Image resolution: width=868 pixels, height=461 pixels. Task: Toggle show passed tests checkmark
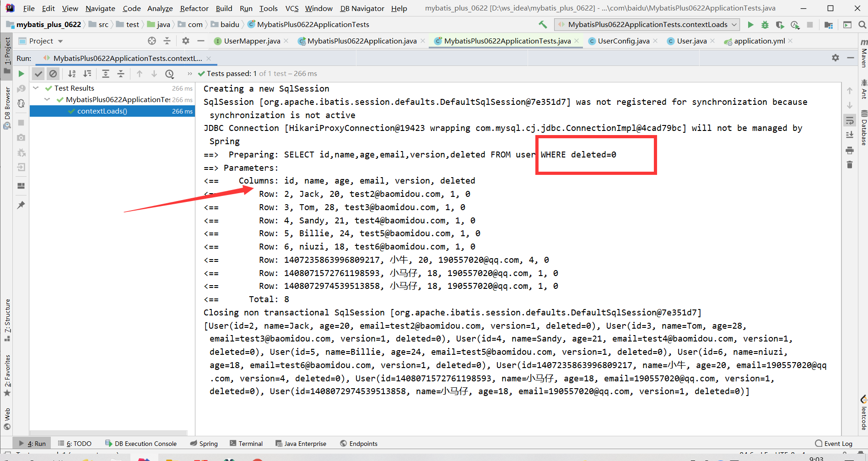coord(38,74)
